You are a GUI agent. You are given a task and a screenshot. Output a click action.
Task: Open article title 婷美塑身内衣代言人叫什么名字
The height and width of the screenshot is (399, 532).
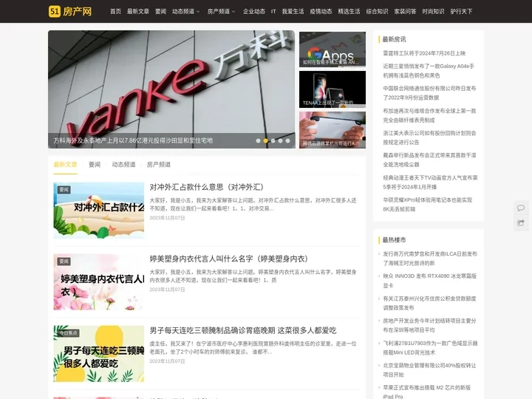(228, 259)
